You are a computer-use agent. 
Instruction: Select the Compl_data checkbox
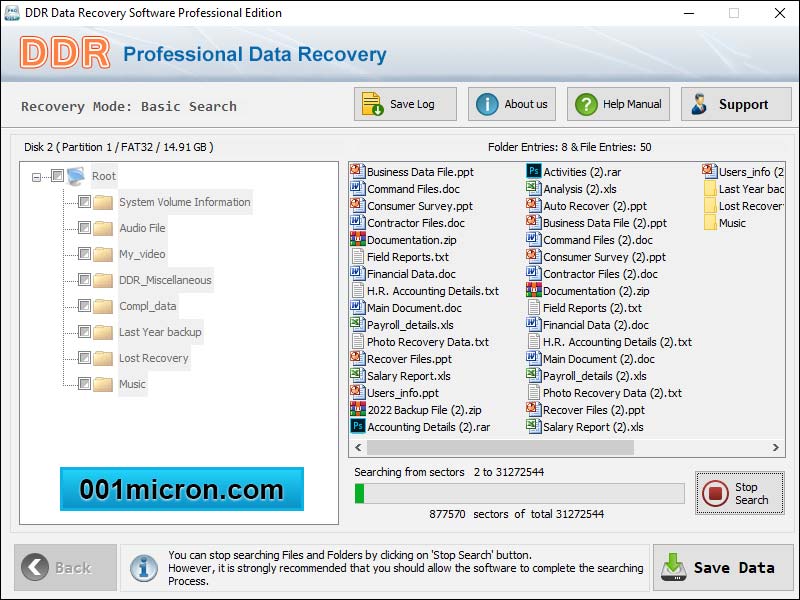point(85,306)
